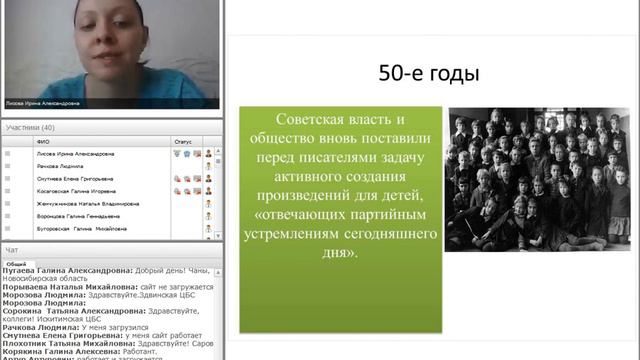This screenshot has width=640, height=360.
Task: Click the chat message from Корякина Галина Алексевна
Action: 79,351
